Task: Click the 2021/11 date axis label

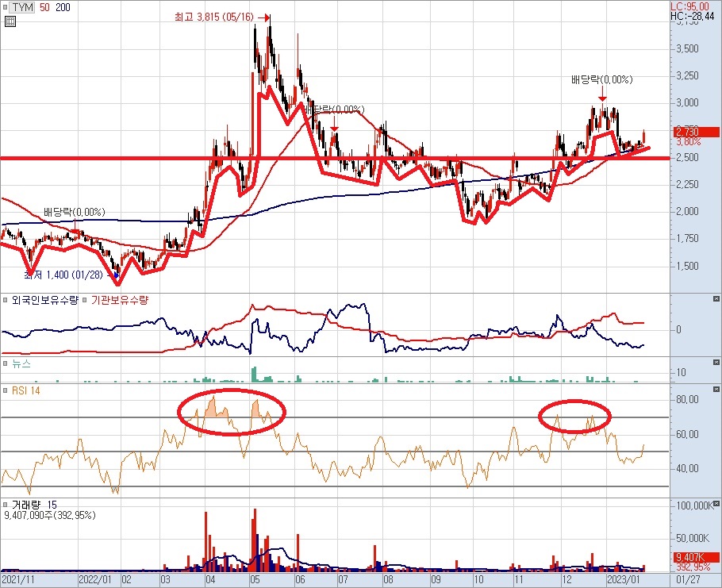Action: [18, 580]
